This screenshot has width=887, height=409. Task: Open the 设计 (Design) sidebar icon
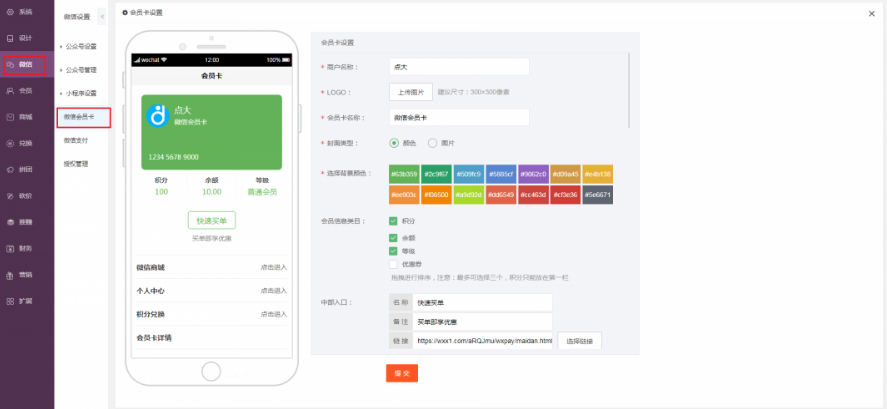20,38
